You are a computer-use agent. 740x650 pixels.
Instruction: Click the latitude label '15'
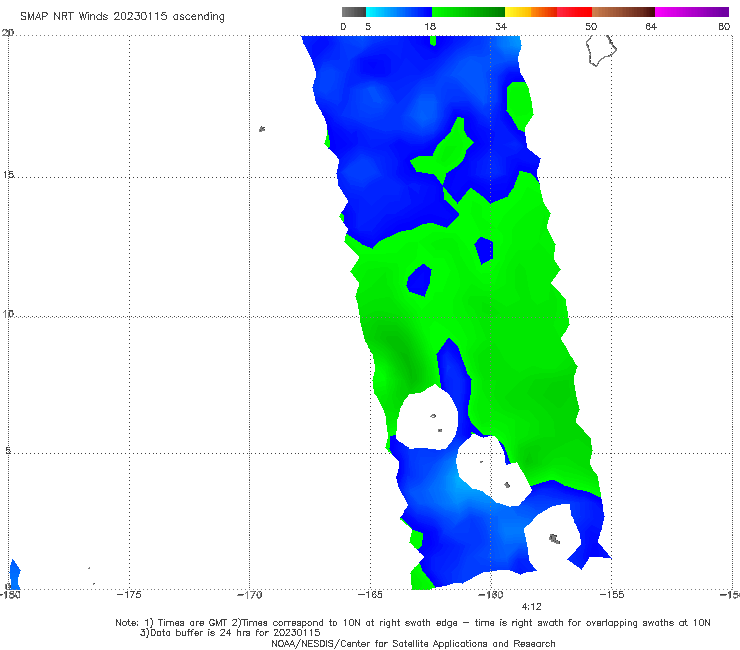click(x=8, y=175)
